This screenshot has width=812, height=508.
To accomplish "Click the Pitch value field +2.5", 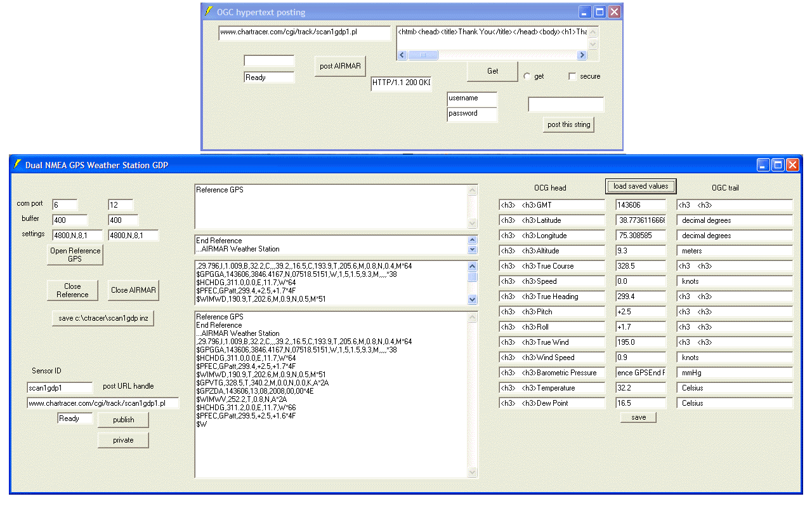I will point(641,312).
